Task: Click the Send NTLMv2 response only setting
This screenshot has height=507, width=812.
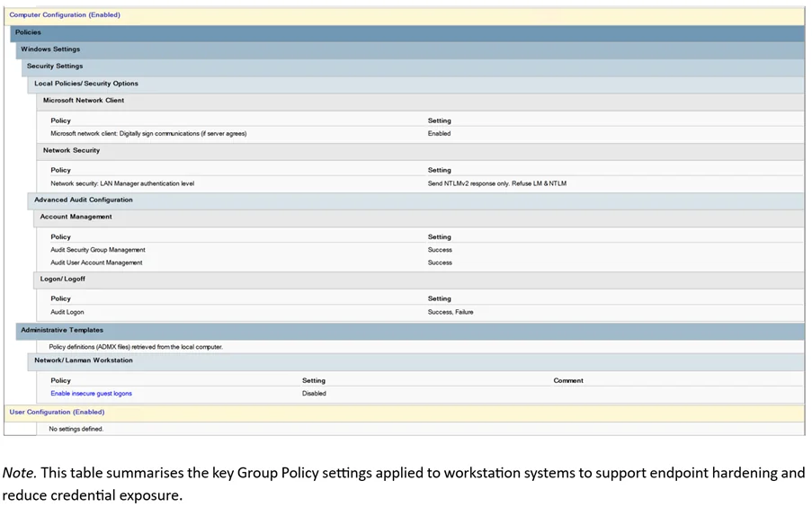Action: coord(497,183)
